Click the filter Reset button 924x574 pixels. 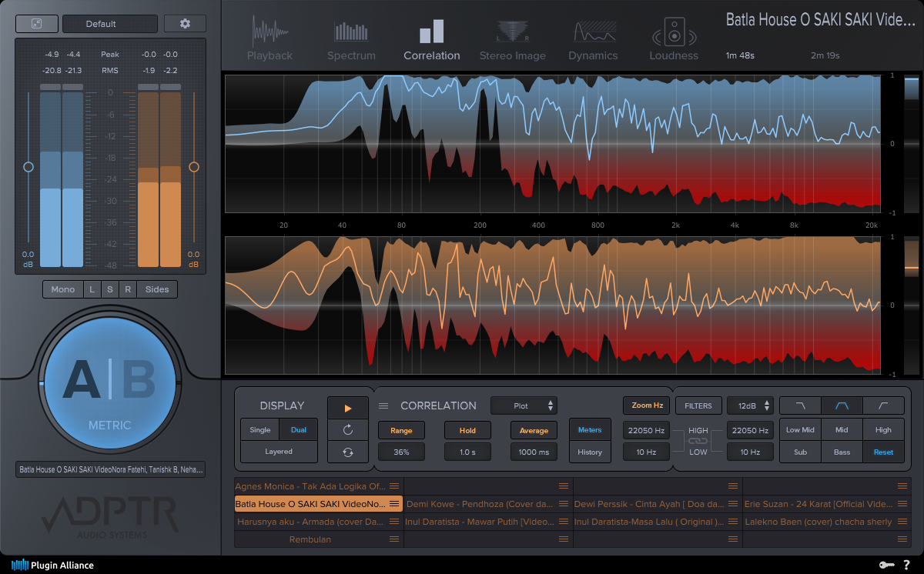(x=883, y=452)
